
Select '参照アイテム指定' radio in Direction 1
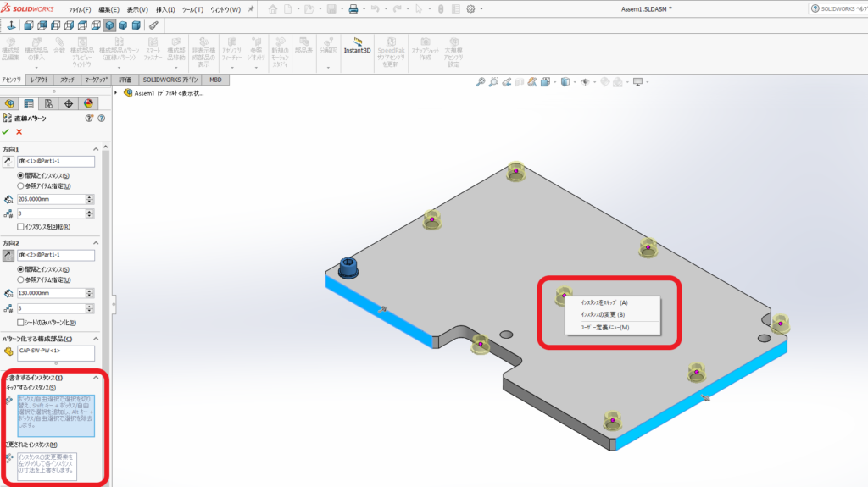pos(21,185)
